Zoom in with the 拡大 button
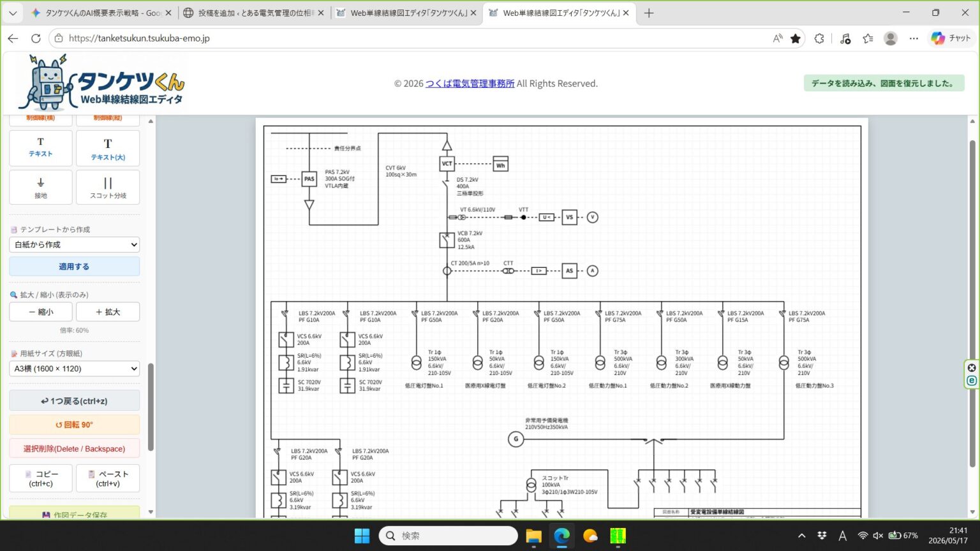Image resolution: width=980 pixels, height=551 pixels. tap(108, 312)
